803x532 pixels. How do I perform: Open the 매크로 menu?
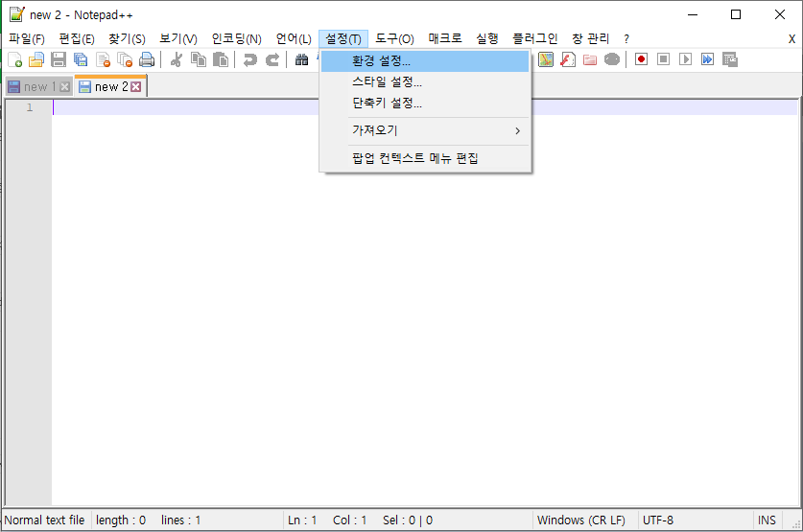[445, 39]
